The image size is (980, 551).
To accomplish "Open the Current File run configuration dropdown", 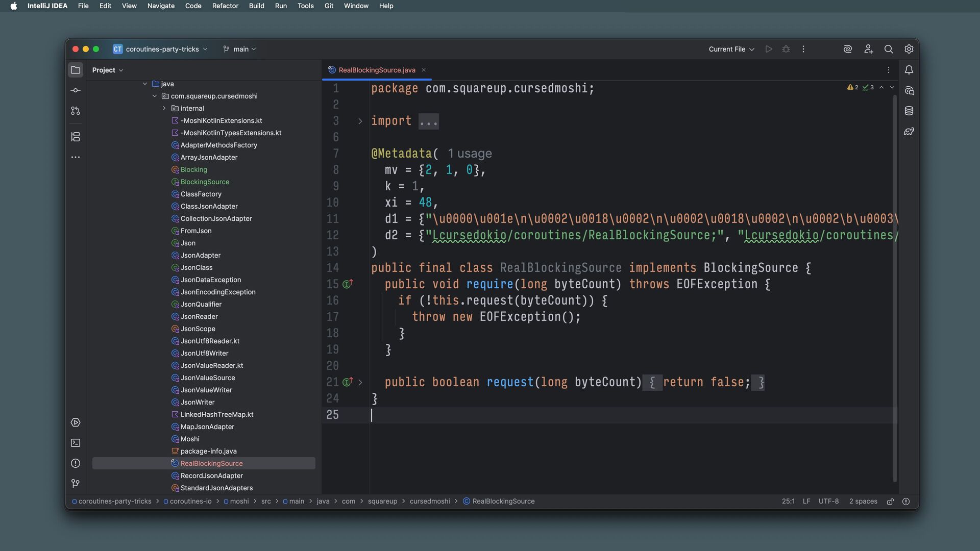I will 731,49.
